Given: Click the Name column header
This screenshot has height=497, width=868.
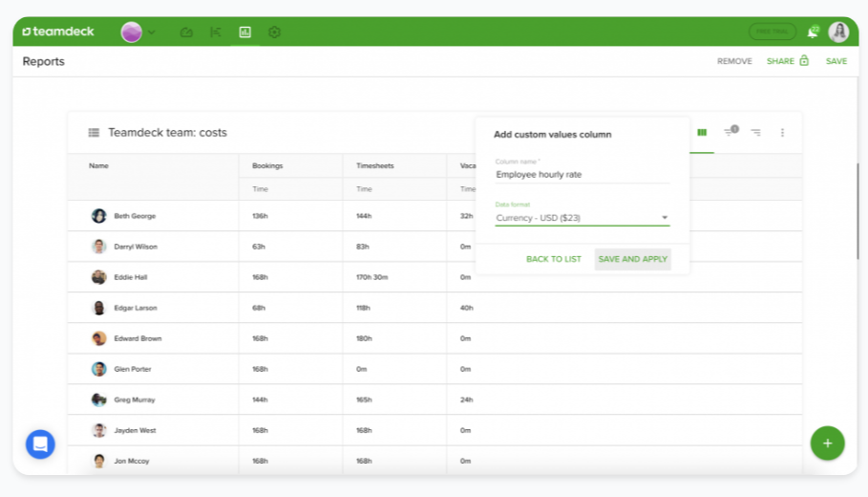Looking at the screenshot, I should click(x=98, y=165).
